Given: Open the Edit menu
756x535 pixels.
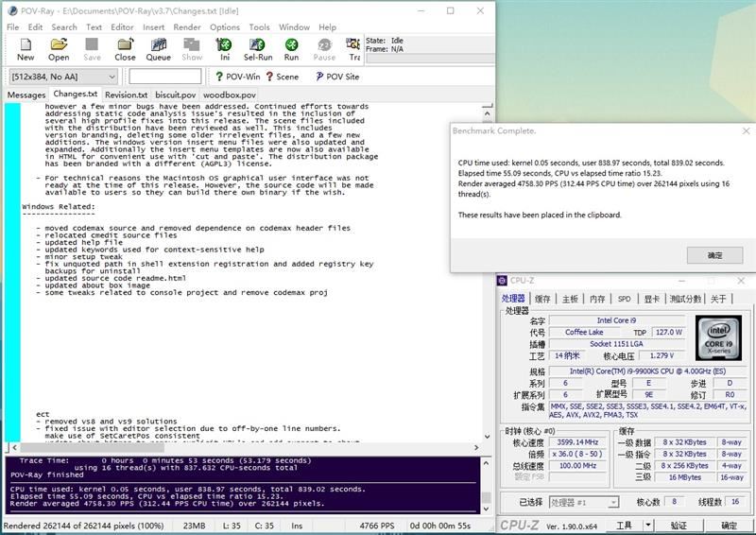Looking at the screenshot, I should click(x=35, y=27).
